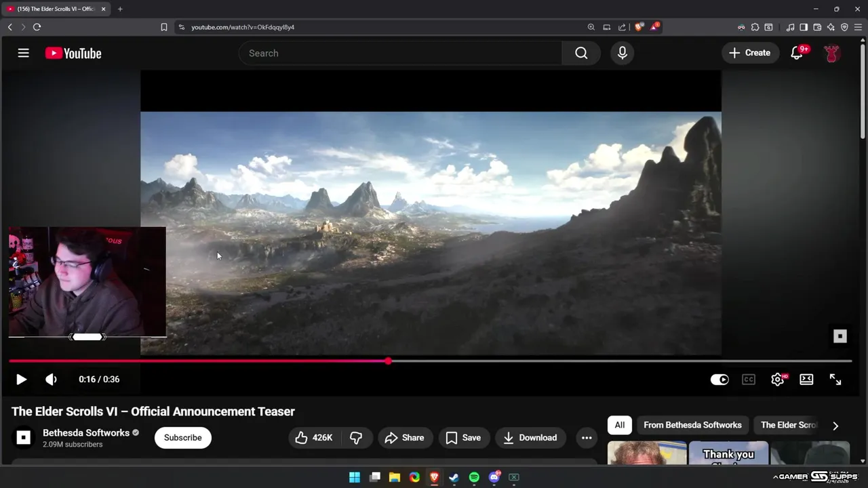Select the The Elder Scrolls chip
The image size is (868, 488).
pos(789,425)
